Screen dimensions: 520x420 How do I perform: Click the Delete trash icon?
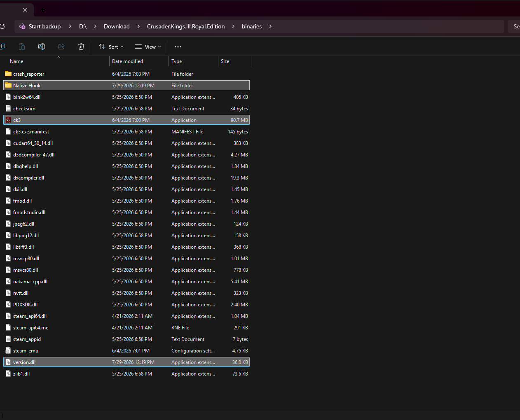(x=81, y=47)
